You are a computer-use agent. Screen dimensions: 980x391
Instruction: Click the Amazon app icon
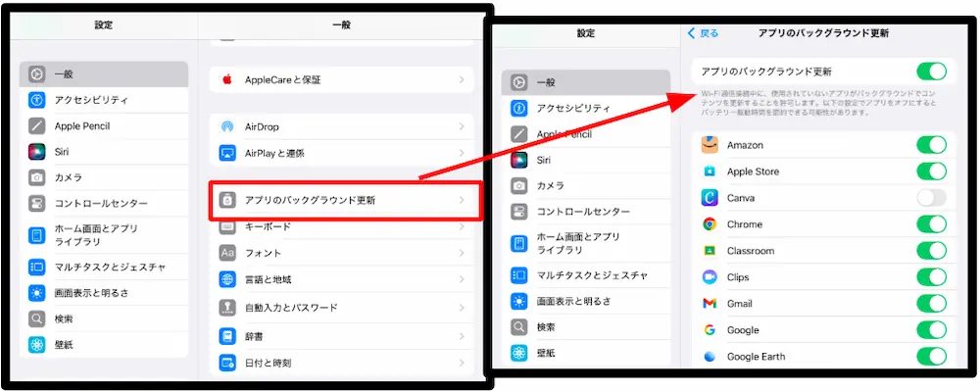click(x=710, y=145)
